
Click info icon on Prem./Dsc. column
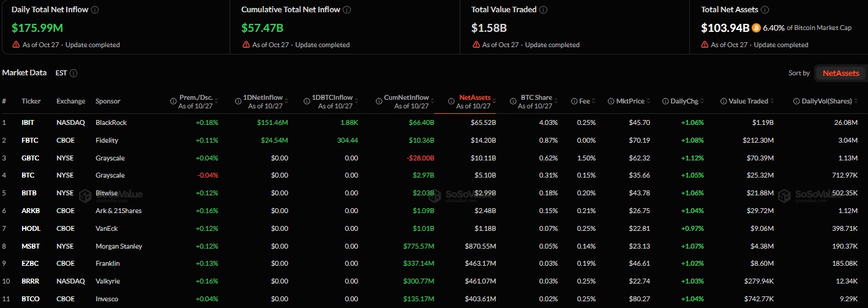pyautogui.click(x=173, y=101)
